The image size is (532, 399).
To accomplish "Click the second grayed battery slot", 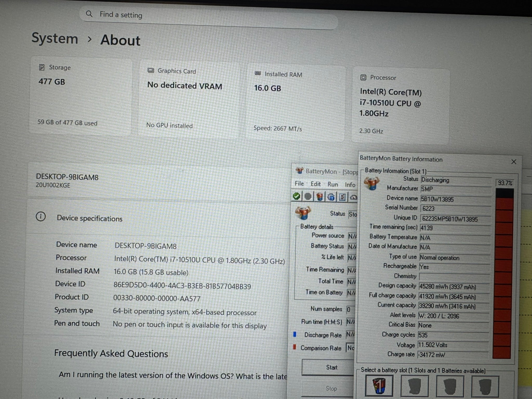I will (414, 387).
